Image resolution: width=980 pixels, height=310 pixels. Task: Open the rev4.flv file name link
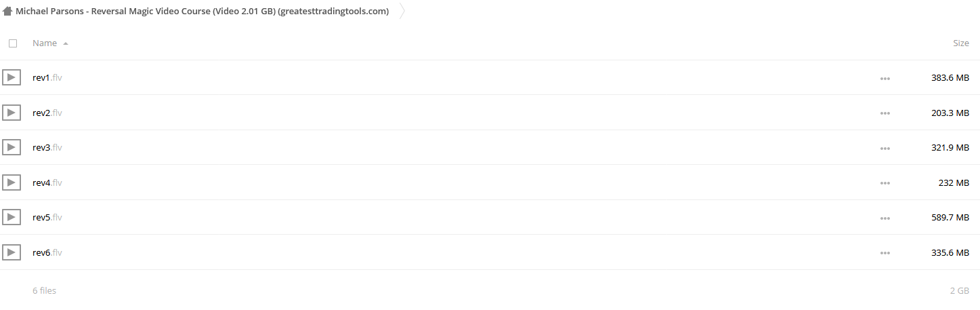point(47,182)
